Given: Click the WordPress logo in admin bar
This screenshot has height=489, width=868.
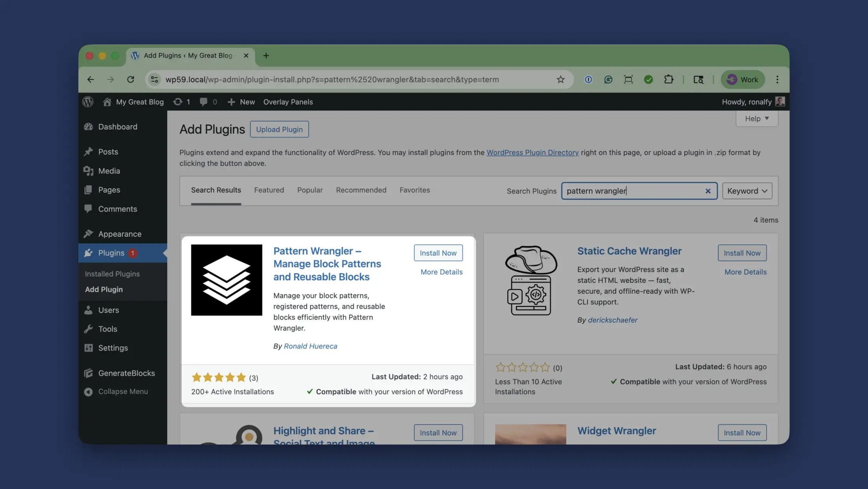Looking at the screenshot, I should (x=88, y=102).
